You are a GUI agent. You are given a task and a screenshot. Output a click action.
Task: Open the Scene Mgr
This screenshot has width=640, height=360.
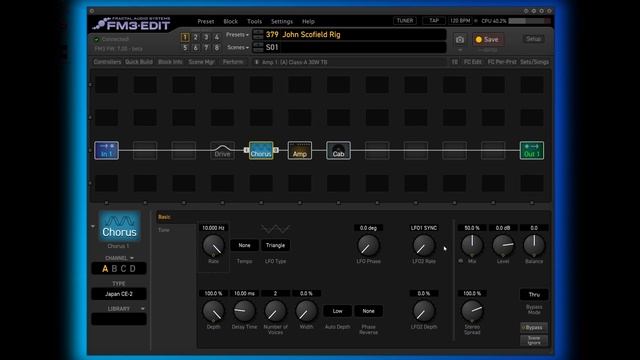click(x=202, y=62)
